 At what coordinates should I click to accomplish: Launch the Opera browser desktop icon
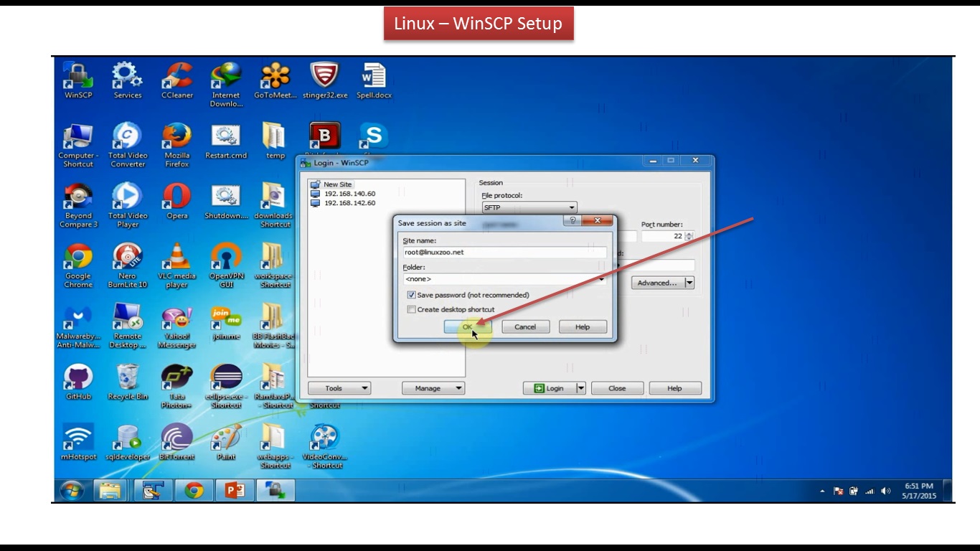click(x=177, y=201)
